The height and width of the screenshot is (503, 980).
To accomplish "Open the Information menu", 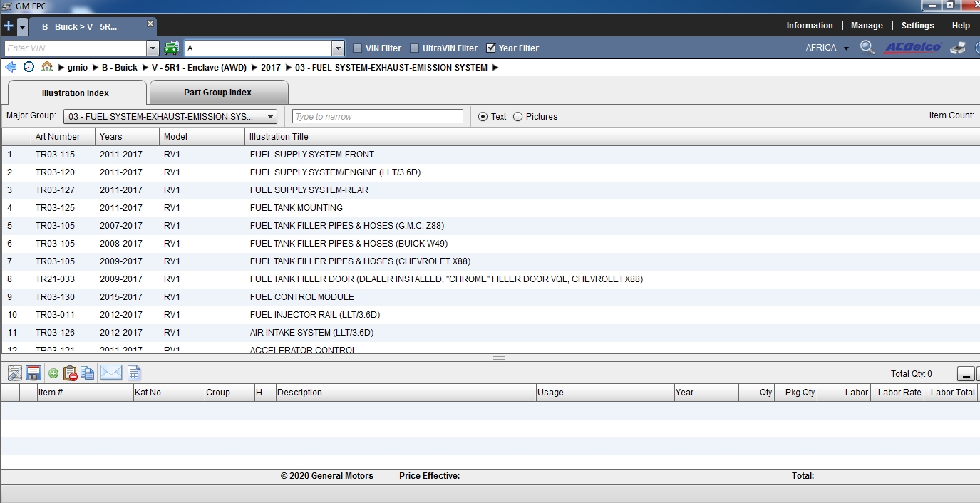I will (x=810, y=25).
